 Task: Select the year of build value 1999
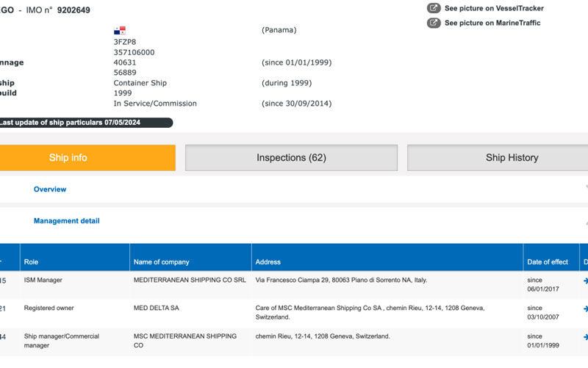[123, 93]
